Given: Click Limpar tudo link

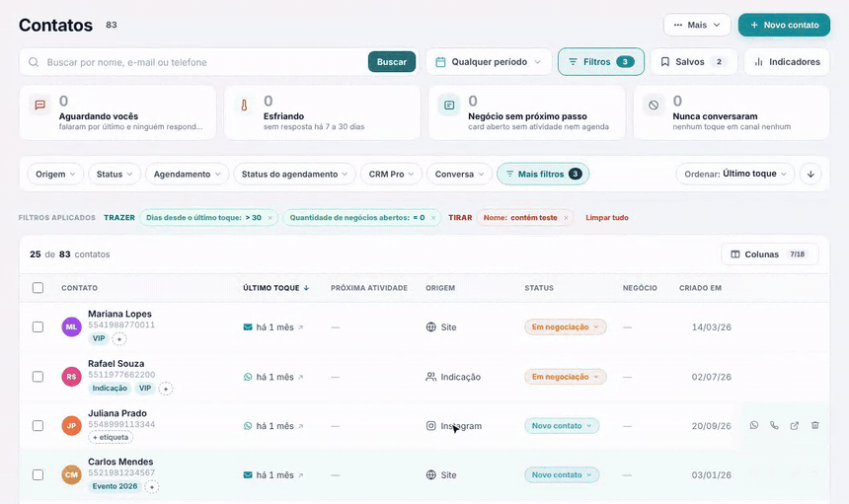Looking at the screenshot, I should (607, 218).
